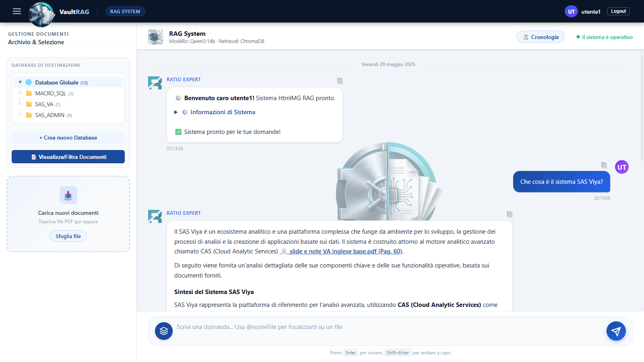Collapse the Database Globale tree node
Image resolution: width=644 pixels, height=362 pixels.
tap(20, 82)
